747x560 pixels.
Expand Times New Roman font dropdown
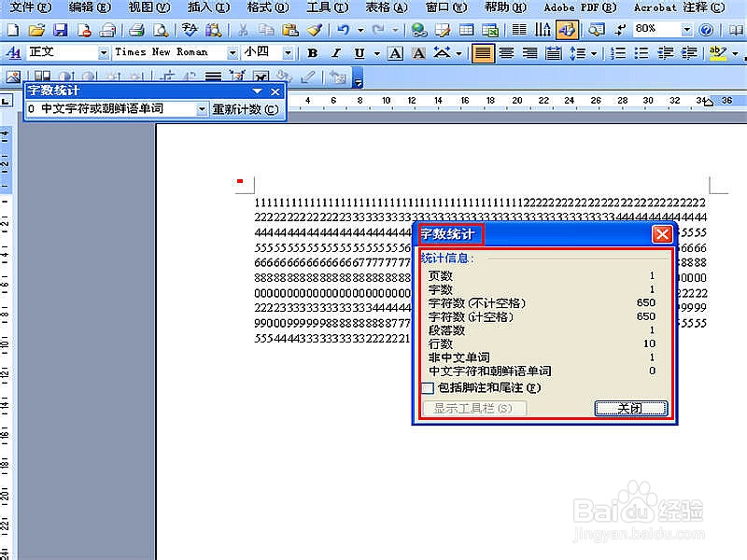point(232,53)
